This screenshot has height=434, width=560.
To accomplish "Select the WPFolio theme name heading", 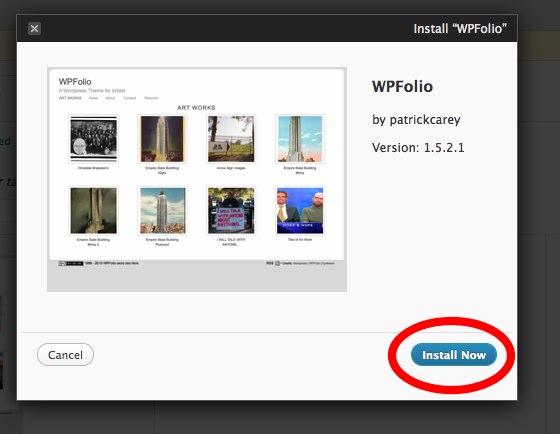I will (x=402, y=86).
